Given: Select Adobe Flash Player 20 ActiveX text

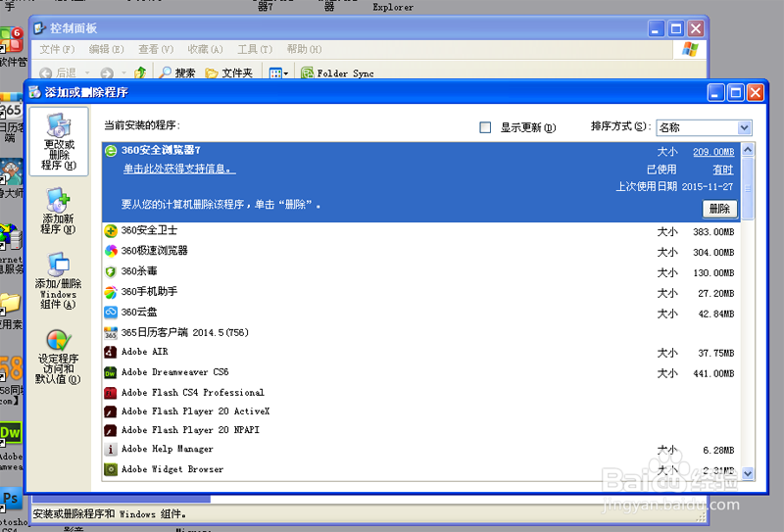Looking at the screenshot, I should point(195,411).
